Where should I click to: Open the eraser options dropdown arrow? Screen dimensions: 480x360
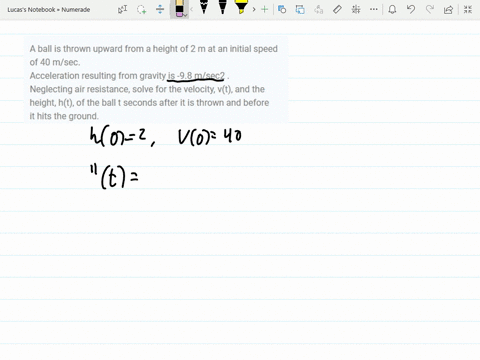(186, 15)
